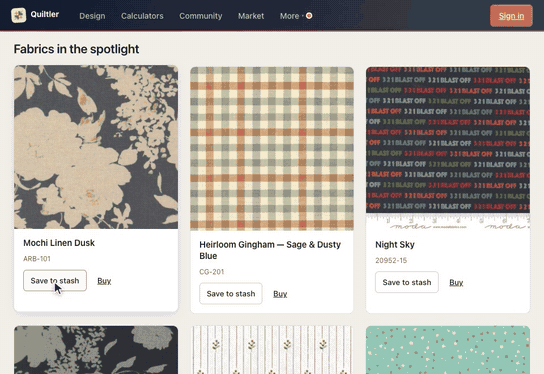Open the teal speckled fabric thumbnail in the second row
The width and height of the screenshot is (544, 374).
(448, 350)
